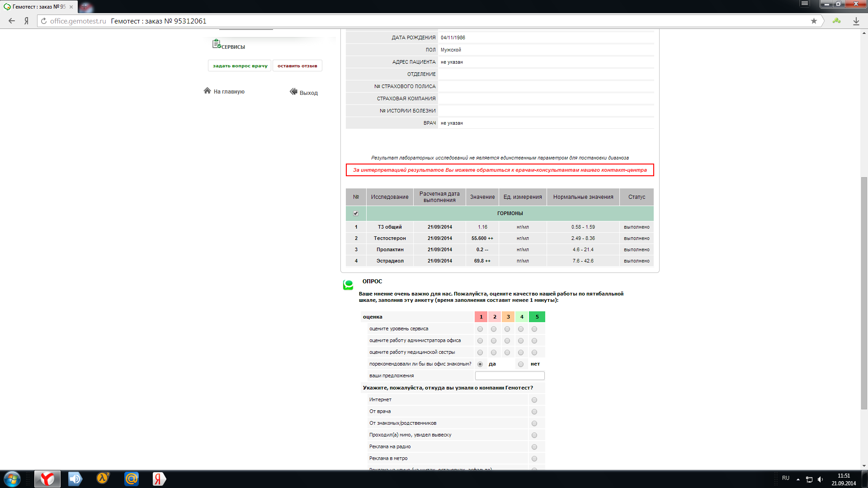Select 'От врача' radio option

(534, 412)
